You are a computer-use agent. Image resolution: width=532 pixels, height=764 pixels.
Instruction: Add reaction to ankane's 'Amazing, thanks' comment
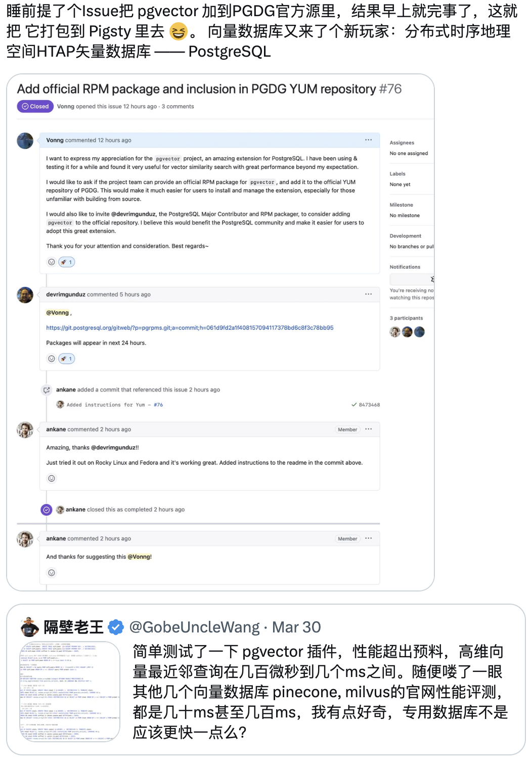52,479
